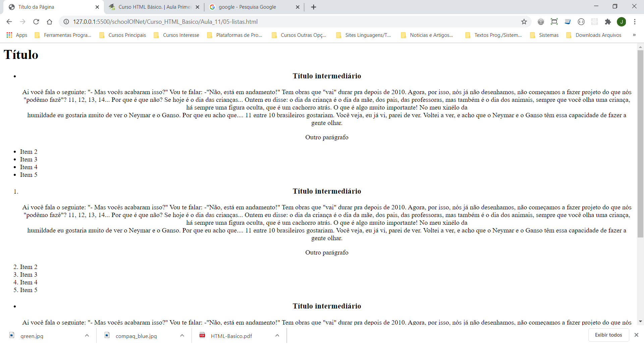Screen dimensions: 644x345
Task: Click the blue extension icon in toolbar
Action: tap(568, 22)
